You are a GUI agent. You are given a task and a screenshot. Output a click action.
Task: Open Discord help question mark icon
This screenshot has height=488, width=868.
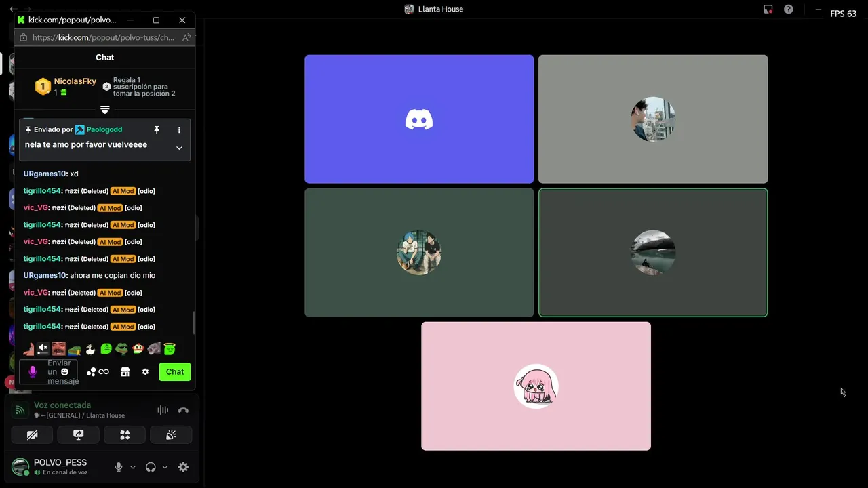[x=788, y=9]
